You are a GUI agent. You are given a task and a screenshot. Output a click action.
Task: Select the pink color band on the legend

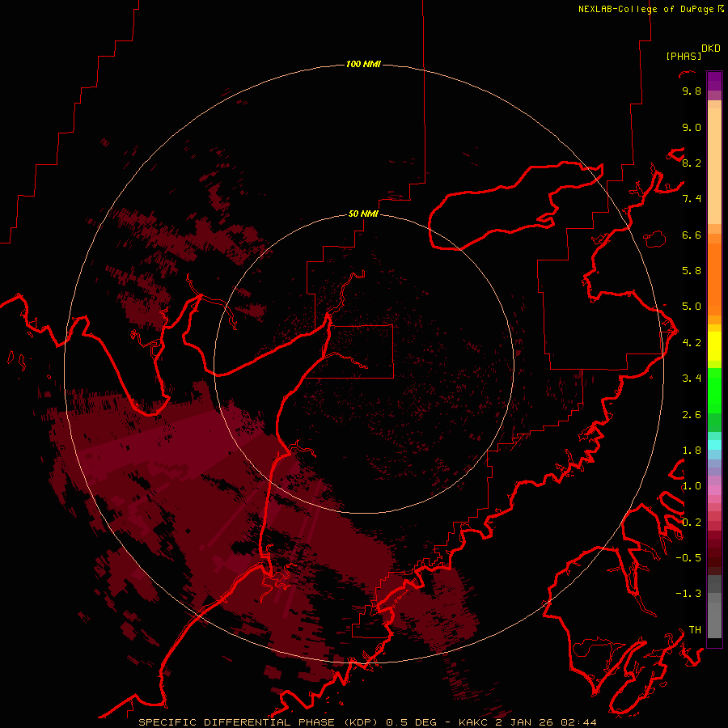[x=714, y=490]
